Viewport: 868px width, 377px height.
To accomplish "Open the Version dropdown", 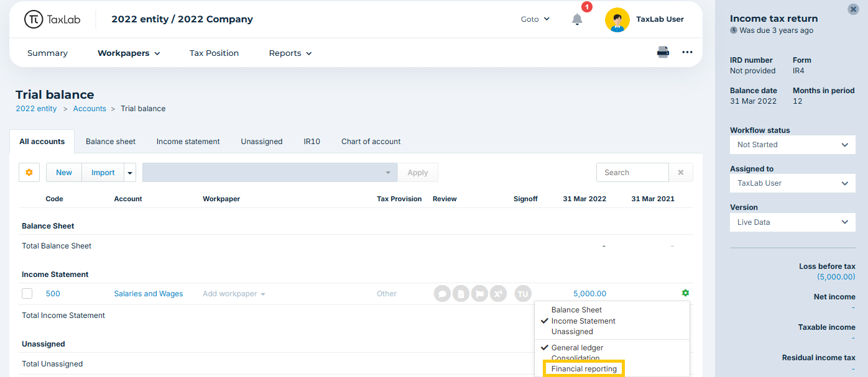I will coord(793,222).
